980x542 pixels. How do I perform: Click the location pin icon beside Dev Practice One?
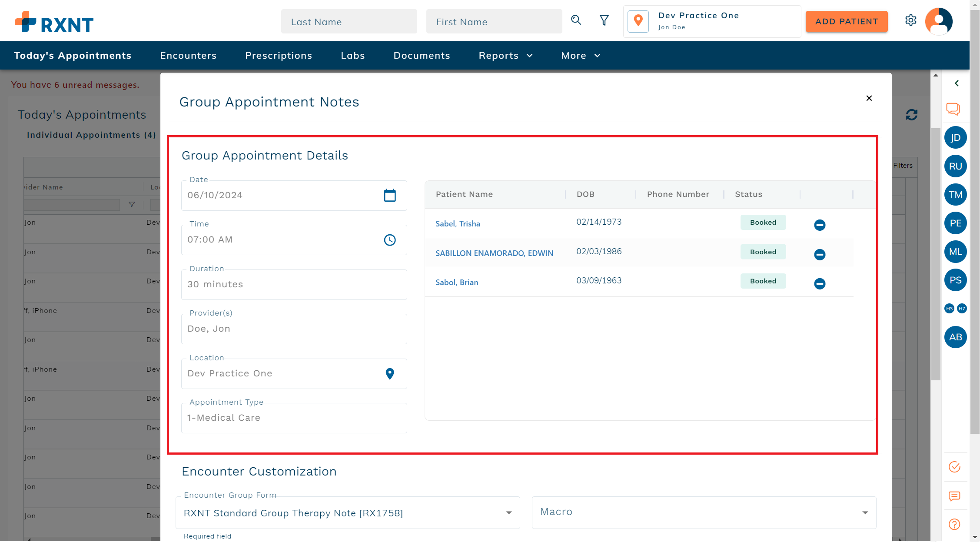pos(638,21)
